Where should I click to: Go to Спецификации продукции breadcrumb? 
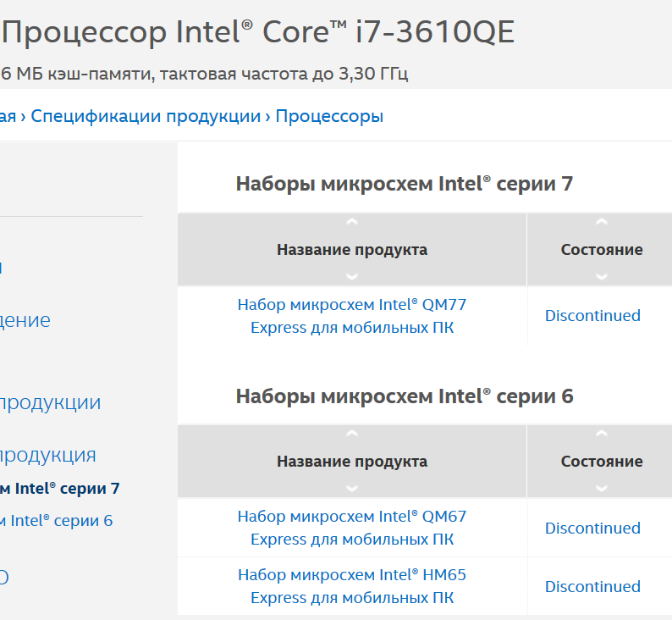146,116
